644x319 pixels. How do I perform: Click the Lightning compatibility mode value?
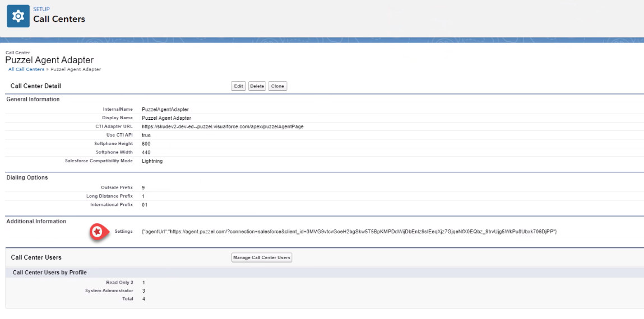tap(152, 161)
